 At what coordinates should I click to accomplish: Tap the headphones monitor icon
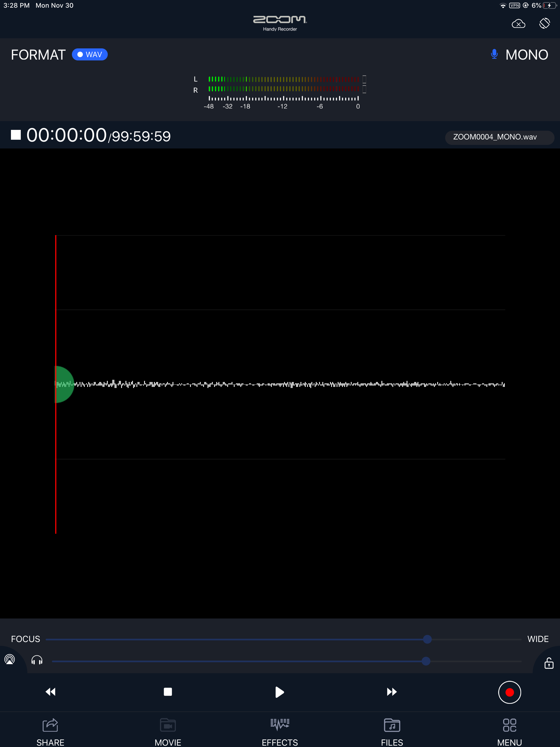point(37,660)
